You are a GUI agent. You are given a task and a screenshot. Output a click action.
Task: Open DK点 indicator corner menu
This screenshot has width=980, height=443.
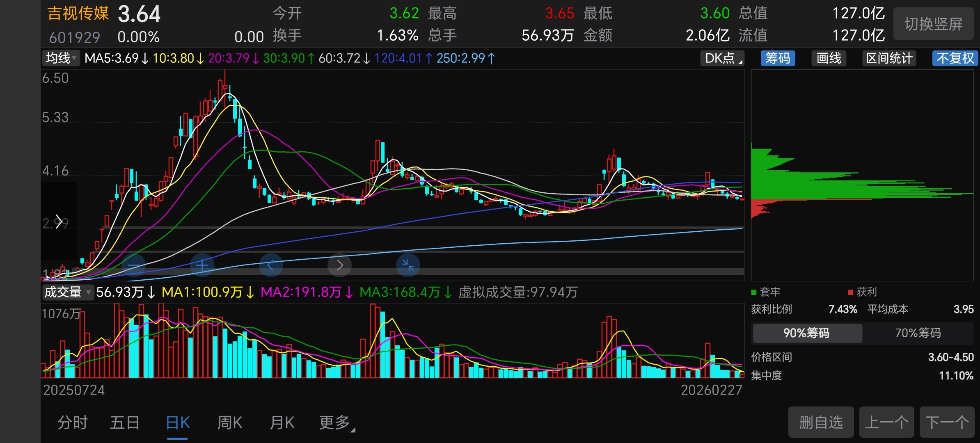(x=723, y=58)
